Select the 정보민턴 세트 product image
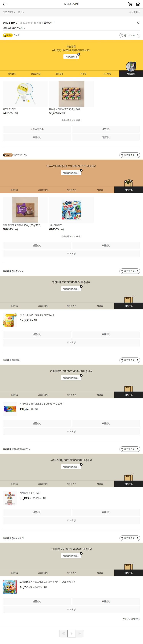The image size is (143, 644). click(x=25, y=94)
